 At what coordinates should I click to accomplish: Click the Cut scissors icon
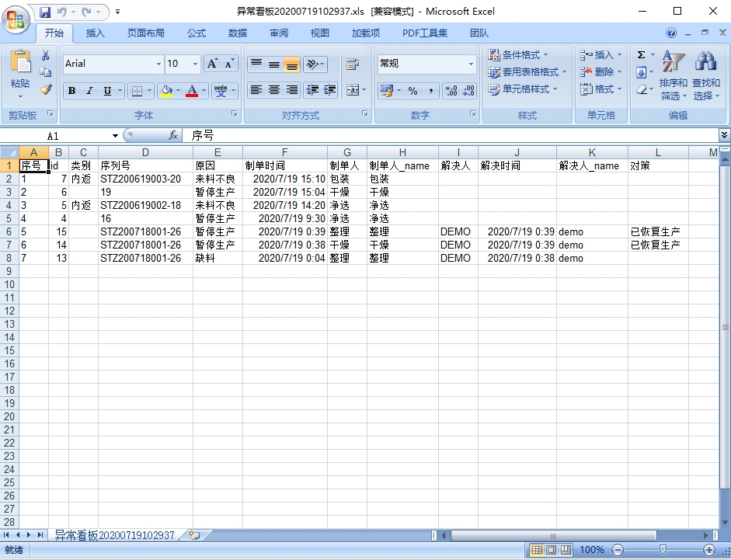pos(46,55)
